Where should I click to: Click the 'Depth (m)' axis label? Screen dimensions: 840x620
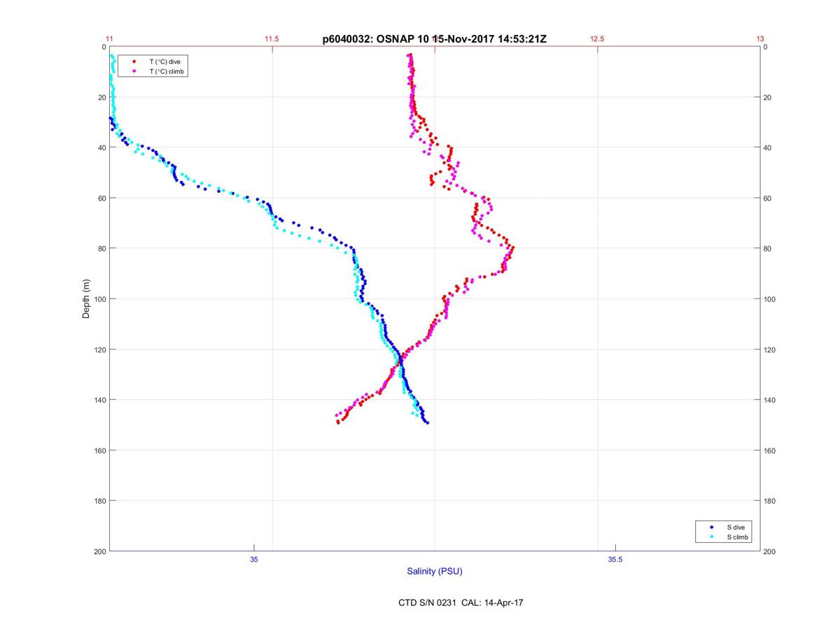click(x=87, y=298)
